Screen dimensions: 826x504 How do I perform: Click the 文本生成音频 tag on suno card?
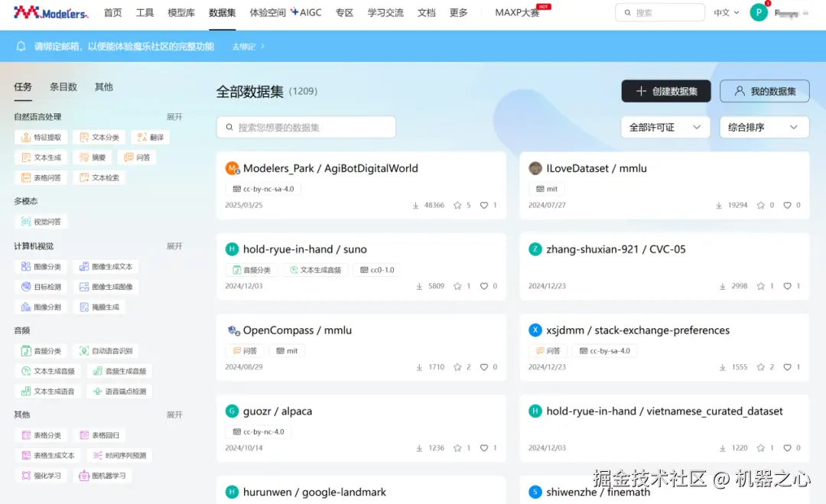(316, 270)
